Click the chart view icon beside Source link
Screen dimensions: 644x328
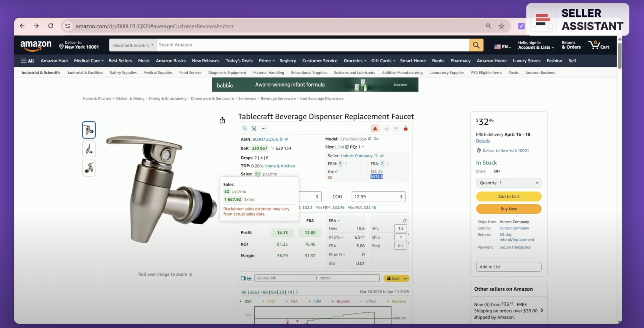249,278
